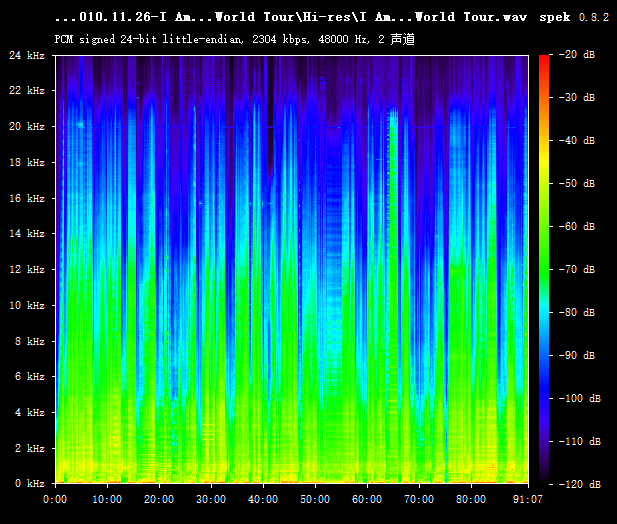Click the -90 dB scale label
Viewport: 617px width, 524px height.
577,355
